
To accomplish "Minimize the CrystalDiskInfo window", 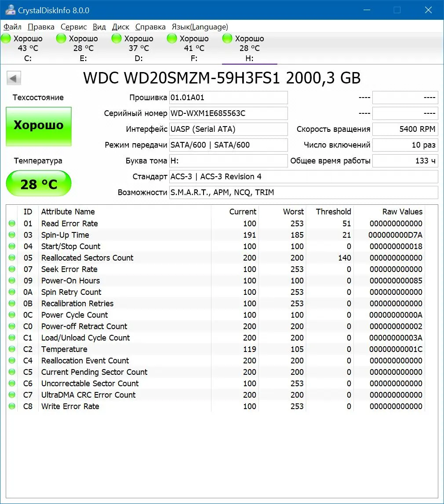I will (367, 10).
